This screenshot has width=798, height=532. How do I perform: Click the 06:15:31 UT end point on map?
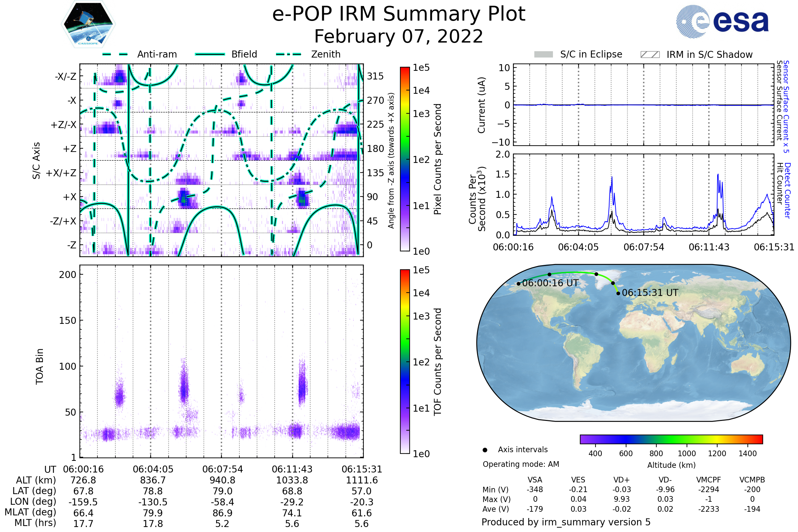point(618,294)
